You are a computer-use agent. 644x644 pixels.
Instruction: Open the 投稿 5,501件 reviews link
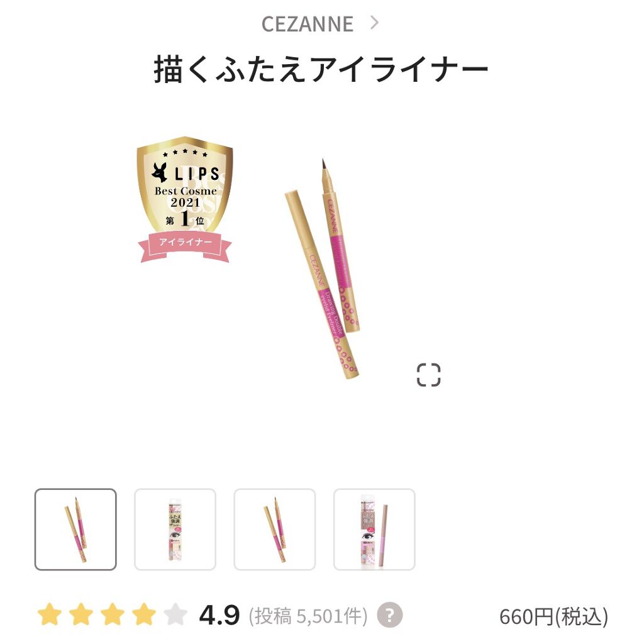(308, 616)
